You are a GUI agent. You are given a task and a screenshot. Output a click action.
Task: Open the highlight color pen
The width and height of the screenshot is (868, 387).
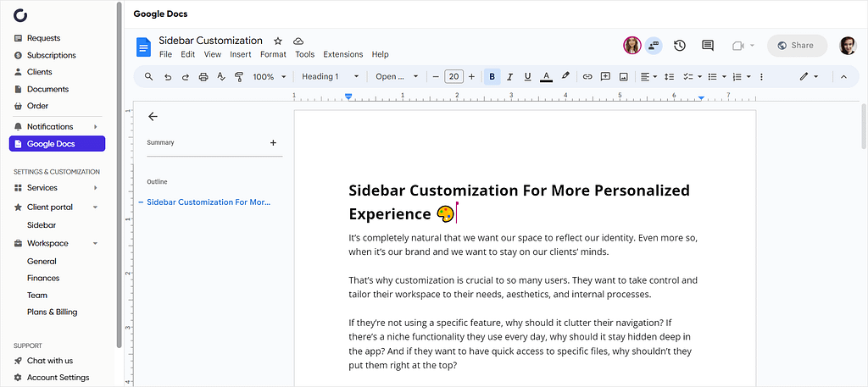point(565,76)
